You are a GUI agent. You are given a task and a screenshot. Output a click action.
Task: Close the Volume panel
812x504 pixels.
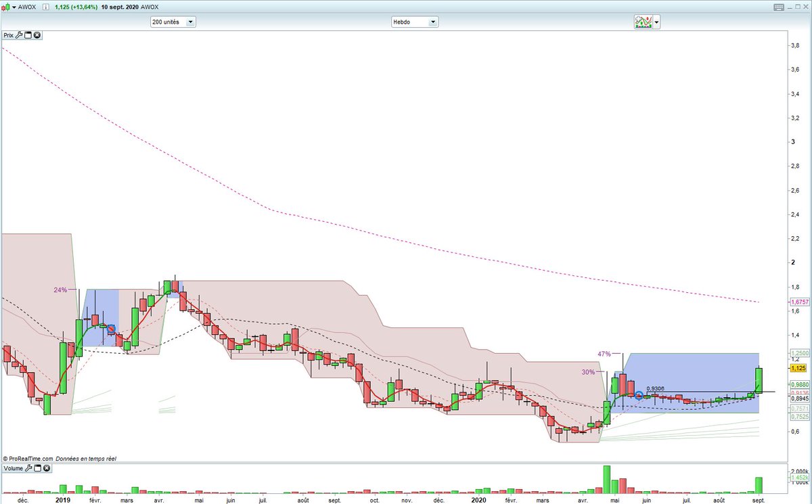click(47, 468)
